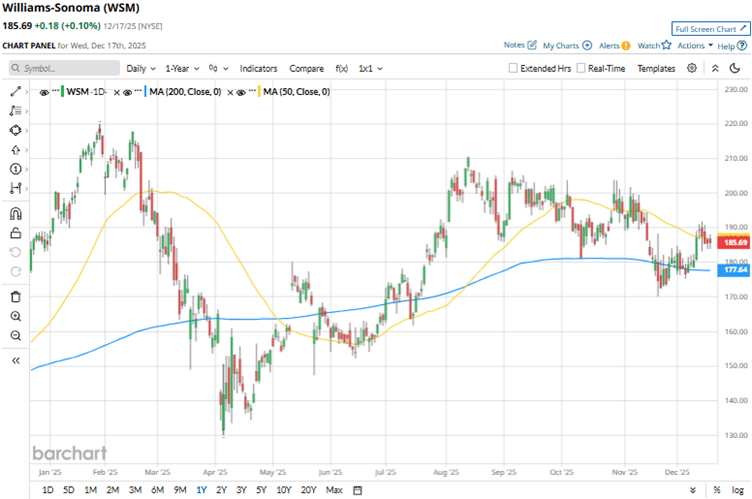The width and height of the screenshot is (752, 499).
Task: Click the Full Screen Chart button
Action: (710, 29)
